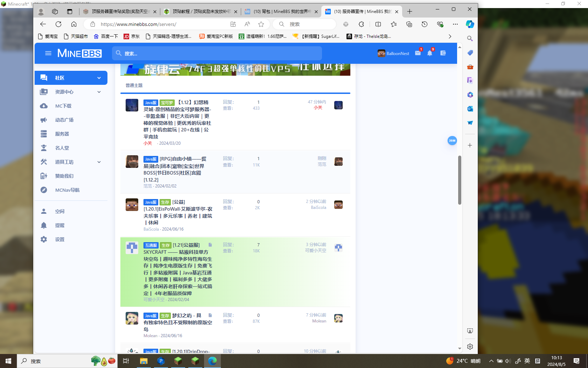Focus the MineBBS site search box
The image size is (588, 368).
click(x=217, y=53)
